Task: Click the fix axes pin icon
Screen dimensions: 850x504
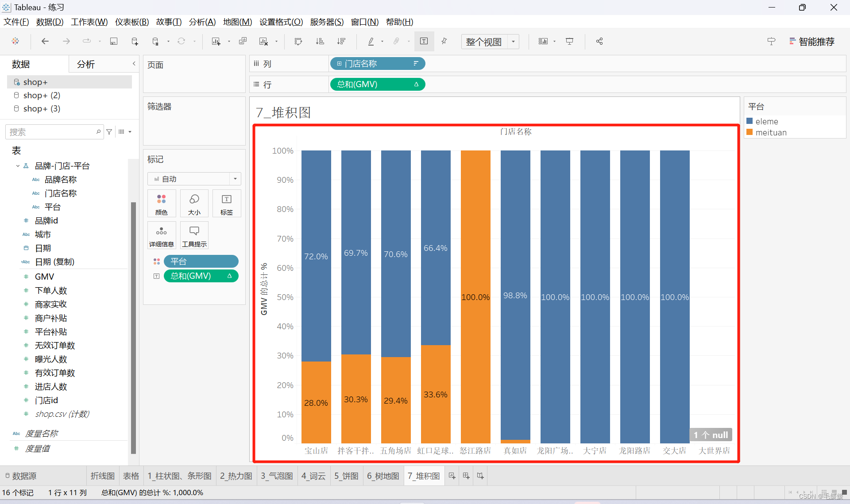Action: point(444,41)
